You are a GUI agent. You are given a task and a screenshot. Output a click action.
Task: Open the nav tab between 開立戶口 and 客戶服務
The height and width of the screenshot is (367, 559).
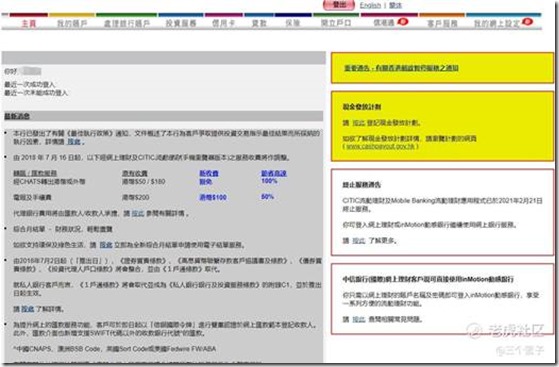click(384, 23)
